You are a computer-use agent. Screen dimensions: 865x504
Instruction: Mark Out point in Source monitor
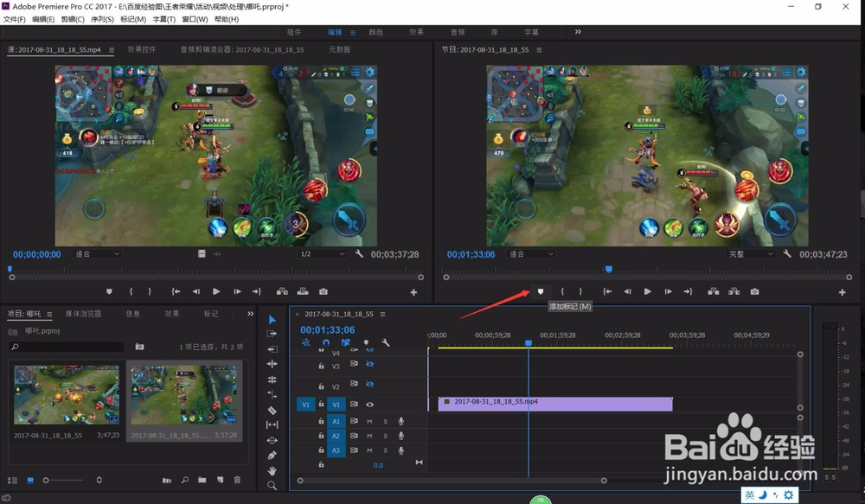click(x=150, y=291)
